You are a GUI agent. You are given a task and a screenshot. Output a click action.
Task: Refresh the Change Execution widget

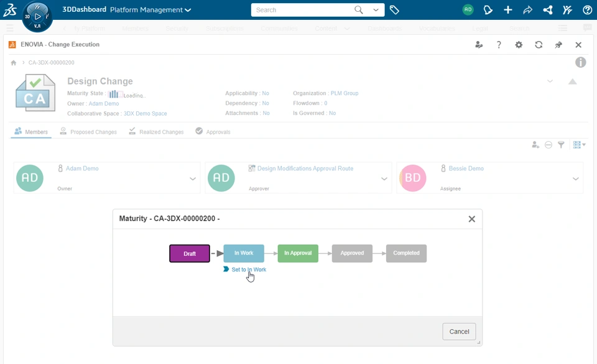(x=539, y=45)
